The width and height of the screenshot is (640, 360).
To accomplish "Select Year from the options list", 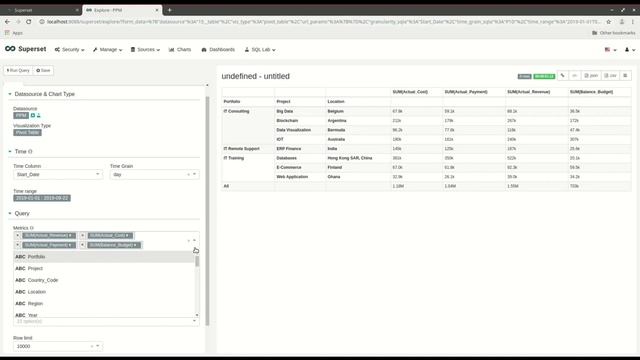I will [x=104, y=314].
